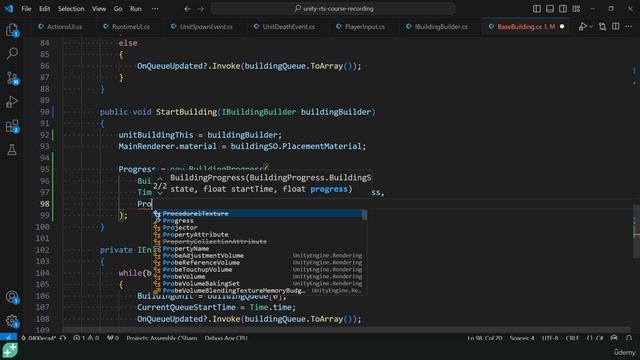Open the Edit menu
This screenshot has height=360, width=640.
(44, 9)
